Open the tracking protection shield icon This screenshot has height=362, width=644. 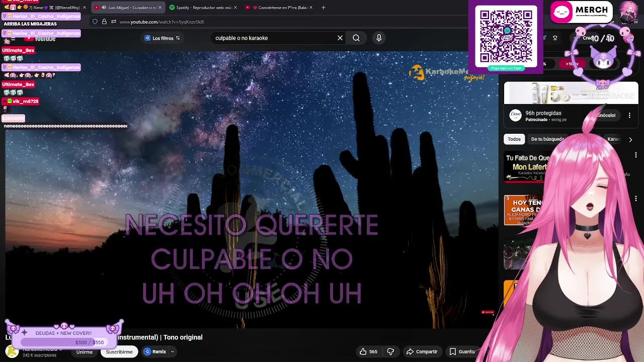pos(95,22)
